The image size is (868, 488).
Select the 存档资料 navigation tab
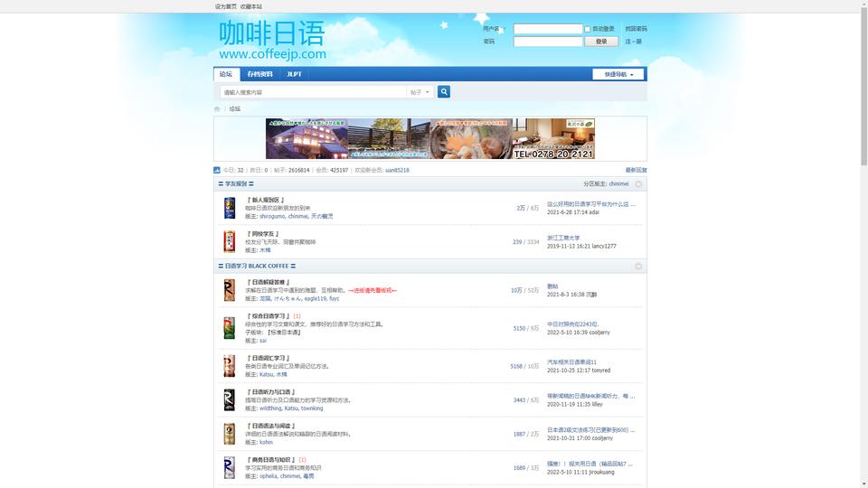point(259,74)
